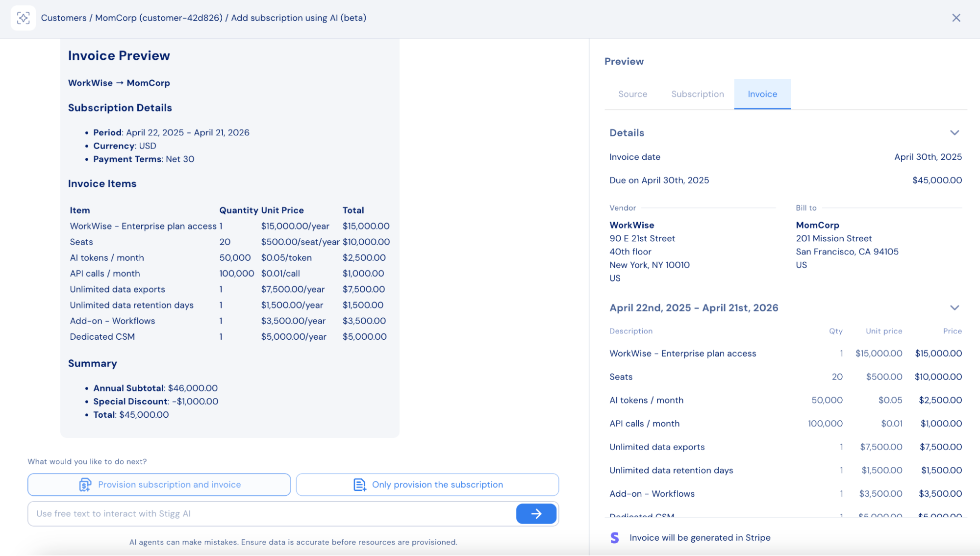Click the Invoice Preview heading
The width and height of the screenshot is (980, 556).
pyautogui.click(x=119, y=55)
